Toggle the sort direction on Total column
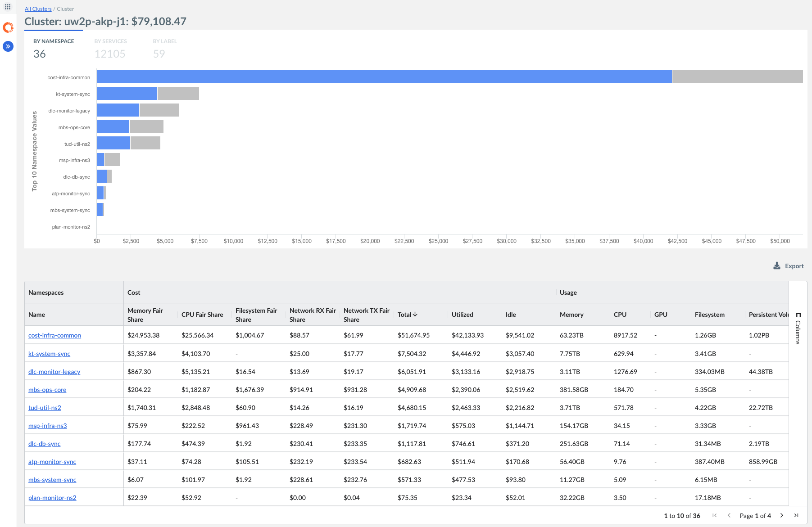The height and width of the screenshot is (527, 812). (x=407, y=314)
